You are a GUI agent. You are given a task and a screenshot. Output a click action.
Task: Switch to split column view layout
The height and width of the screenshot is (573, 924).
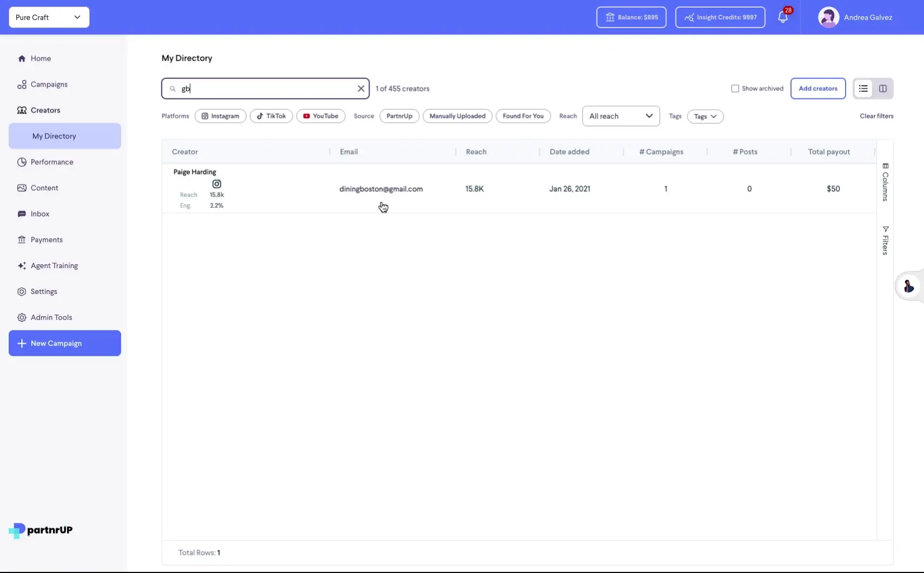click(883, 89)
